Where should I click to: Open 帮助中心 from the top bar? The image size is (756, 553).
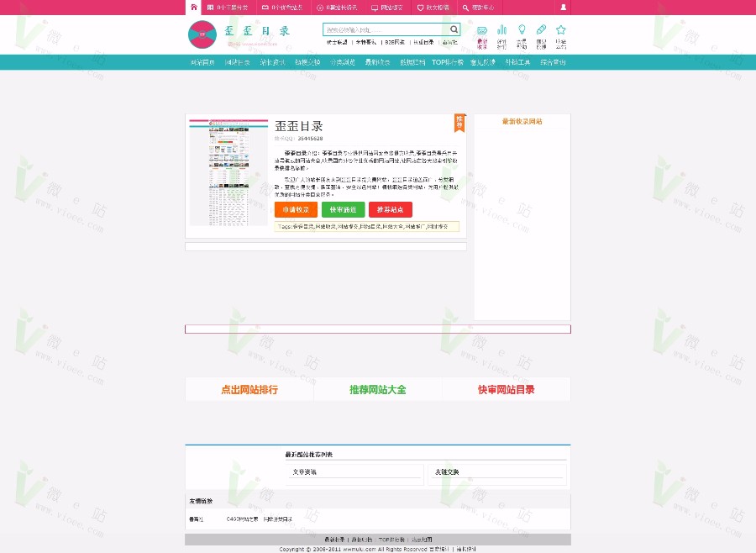click(x=475, y=8)
